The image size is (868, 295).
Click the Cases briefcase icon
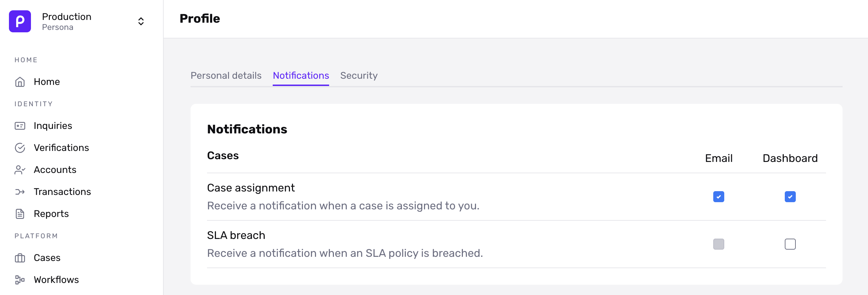click(x=20, y=258)
